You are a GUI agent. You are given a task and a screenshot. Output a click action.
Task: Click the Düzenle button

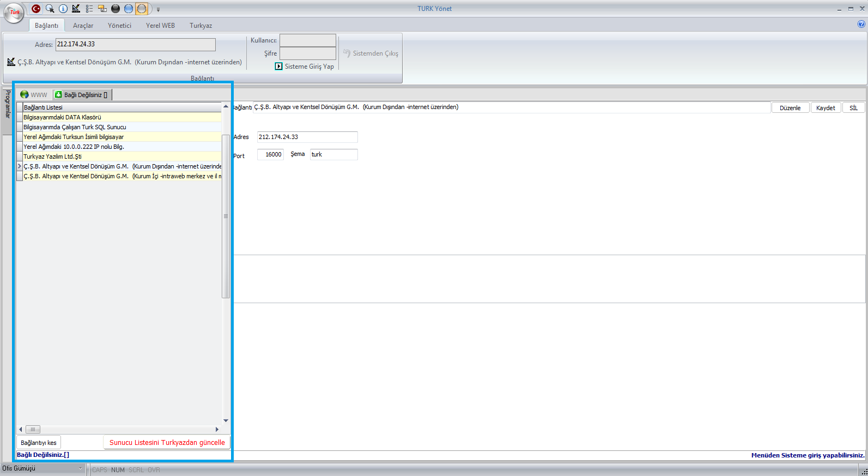(x=790, y=107)
